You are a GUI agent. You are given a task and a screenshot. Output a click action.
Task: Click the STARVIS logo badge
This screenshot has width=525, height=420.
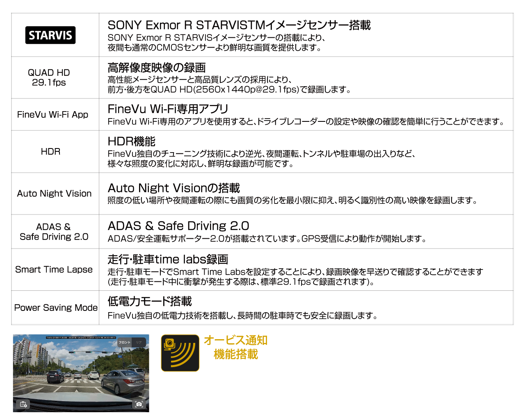coord(50,35)
